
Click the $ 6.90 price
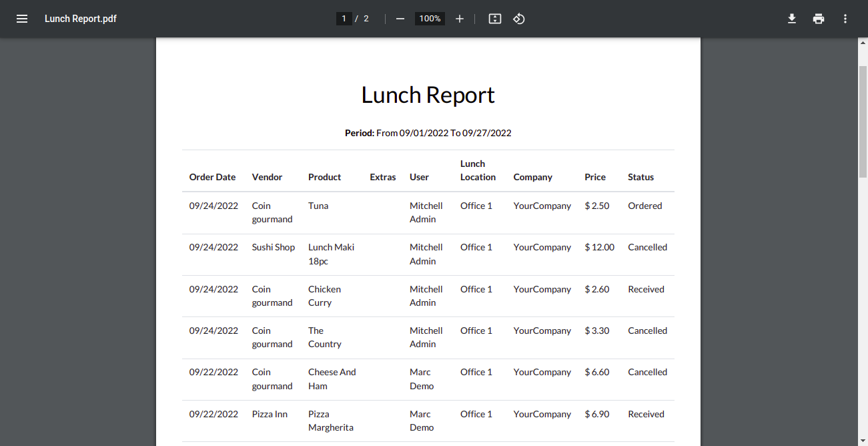point(597,414)
